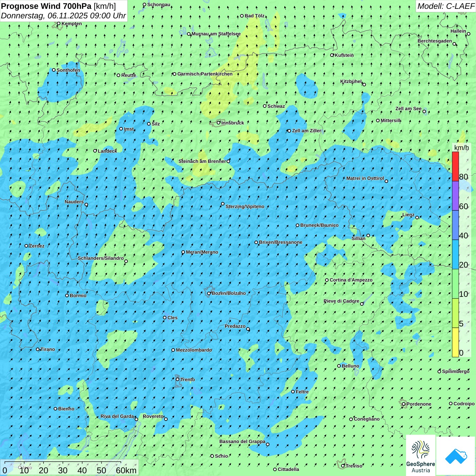Click the 'Steinach am Brenner' label
476x476 pixels.
coord(202,161)
